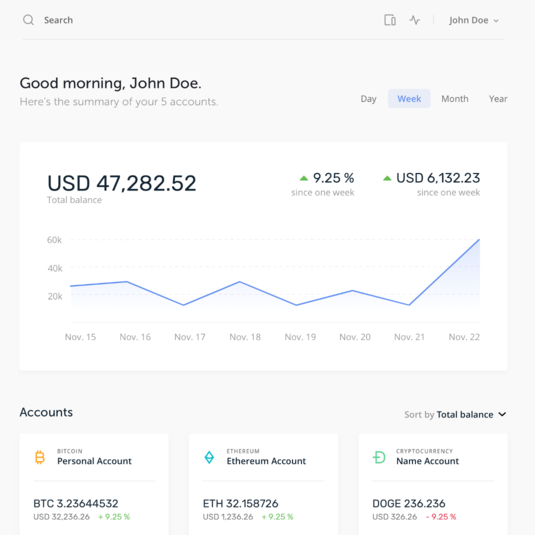Open the devices icon in header

point(390,20)
